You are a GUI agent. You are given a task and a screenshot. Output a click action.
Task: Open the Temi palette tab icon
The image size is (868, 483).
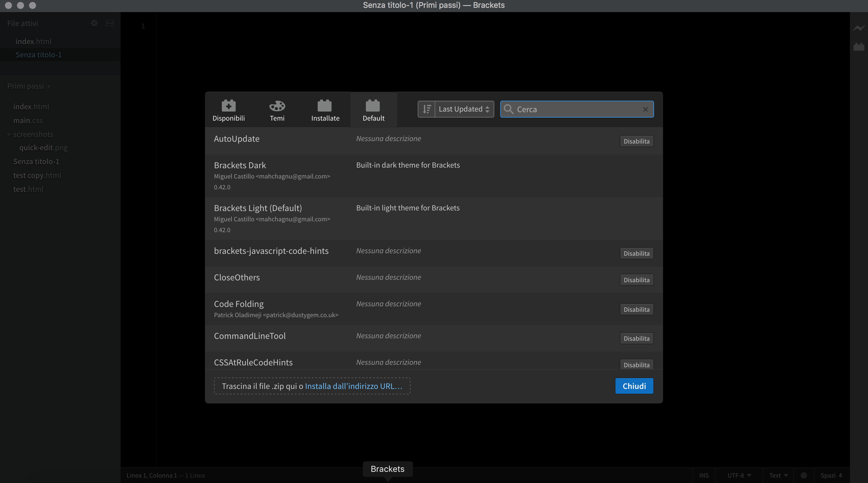coord(277,106)
